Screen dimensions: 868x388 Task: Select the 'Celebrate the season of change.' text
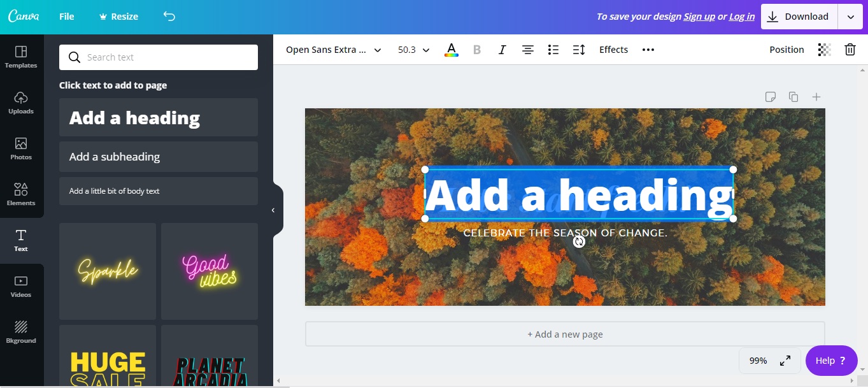pos(566,233)
